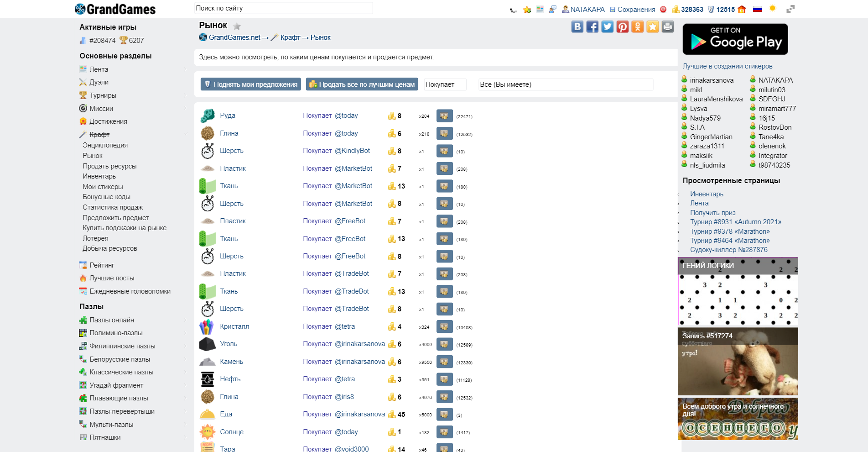
Task: Print the page using the printer icon
Action: [668, 27]
